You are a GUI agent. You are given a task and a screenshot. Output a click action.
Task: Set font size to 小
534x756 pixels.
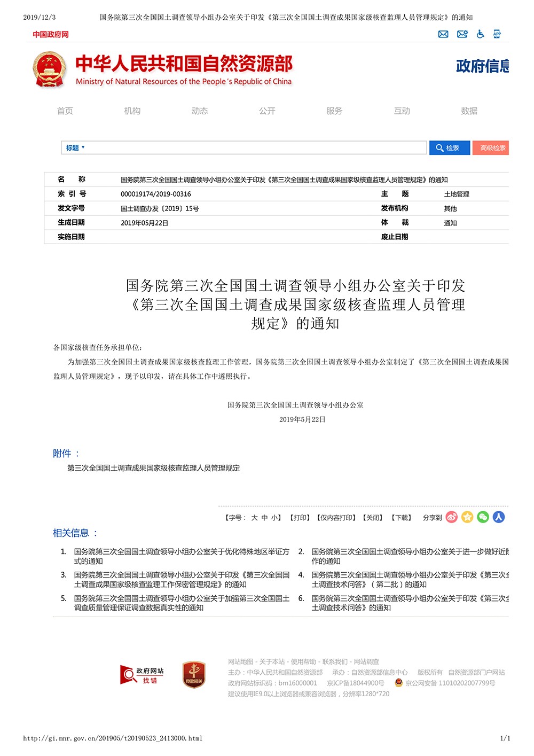[274, 518]
